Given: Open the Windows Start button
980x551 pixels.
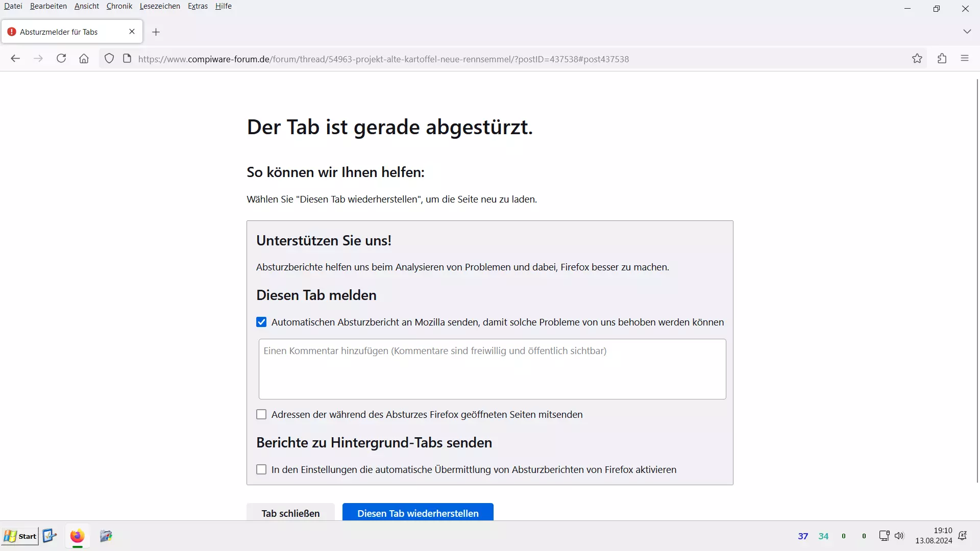Looking at the screenshot, I should click(x=20, y=536).
